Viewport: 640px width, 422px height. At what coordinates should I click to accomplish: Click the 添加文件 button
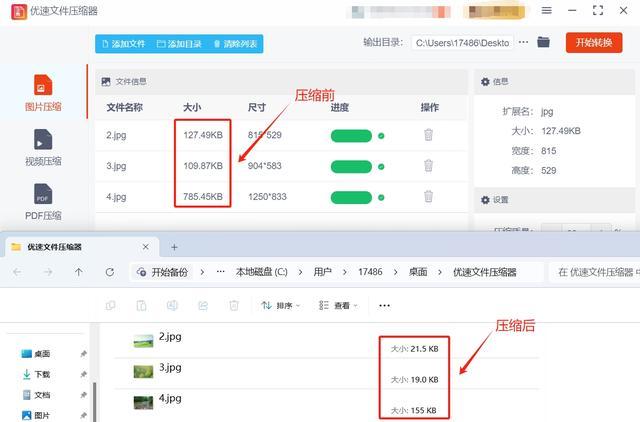tap(124, 44)
